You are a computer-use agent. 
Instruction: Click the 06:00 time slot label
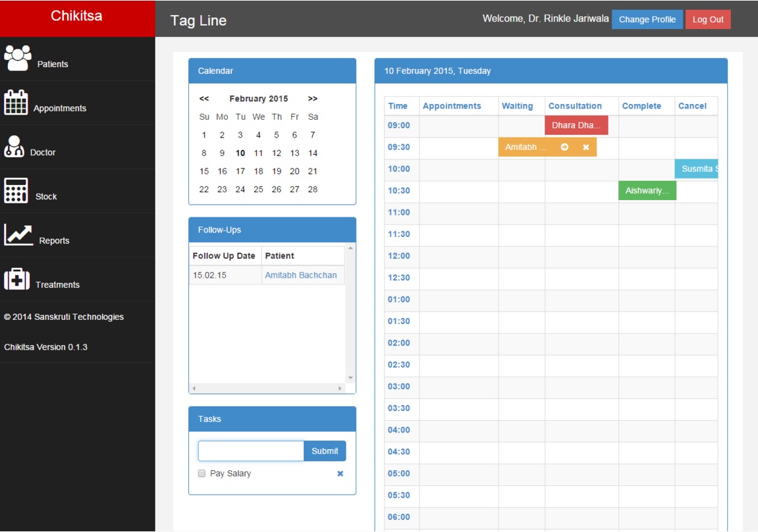[399, 517]
